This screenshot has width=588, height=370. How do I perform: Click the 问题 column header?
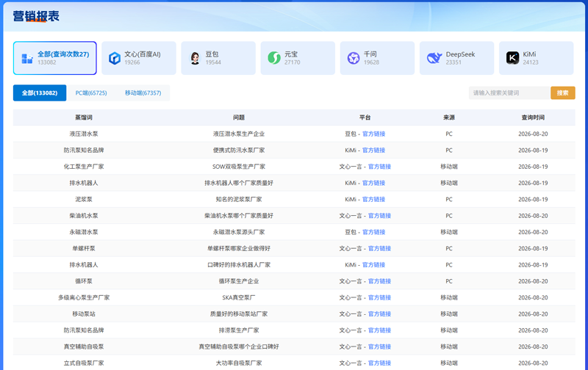[x=238, y=117]
